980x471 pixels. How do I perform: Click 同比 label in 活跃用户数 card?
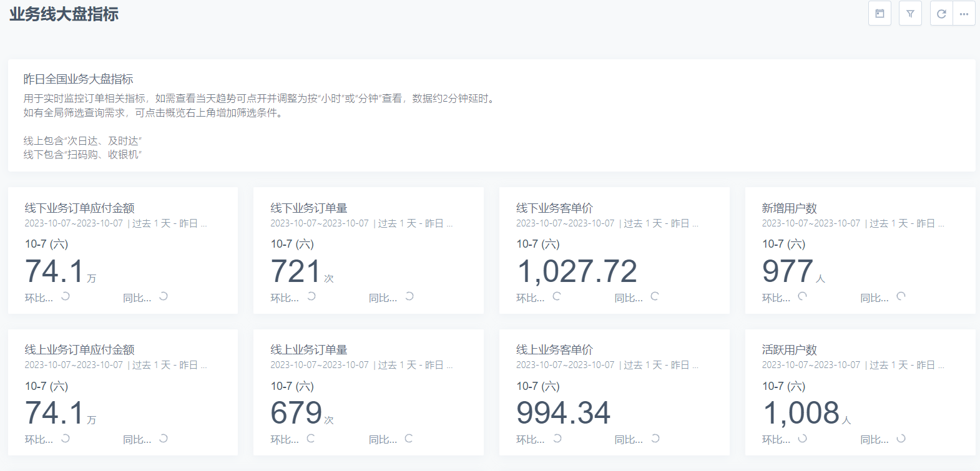[x=875, y=440]
